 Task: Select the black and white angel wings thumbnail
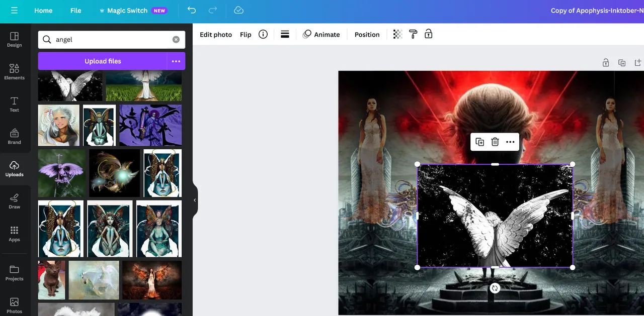click(x=70, y=86)
